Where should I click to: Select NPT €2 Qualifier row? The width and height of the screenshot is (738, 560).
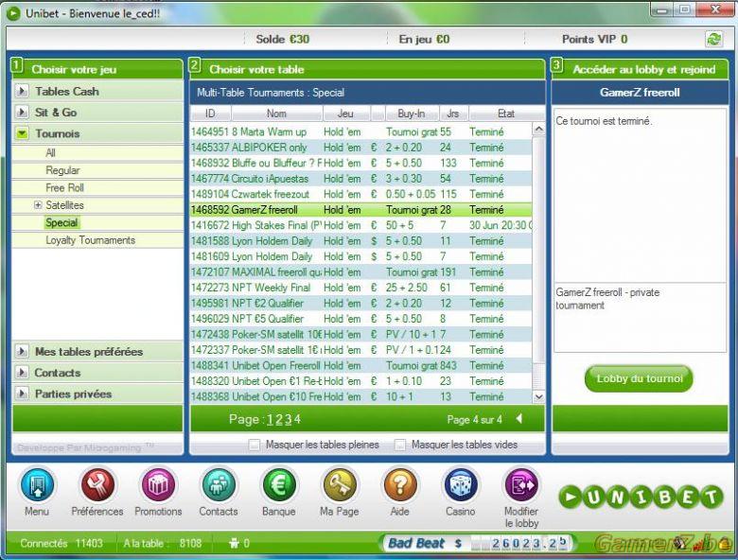tap(361, 303)
